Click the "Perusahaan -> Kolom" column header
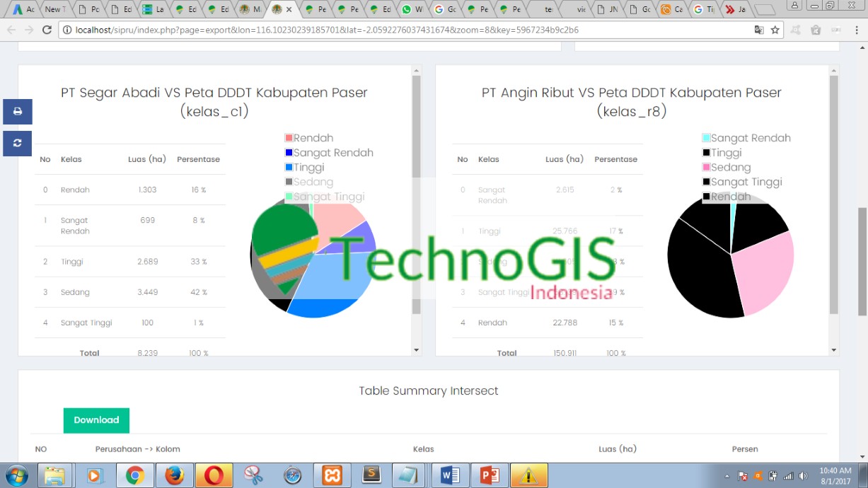868x488 pixels. point(138,449)
